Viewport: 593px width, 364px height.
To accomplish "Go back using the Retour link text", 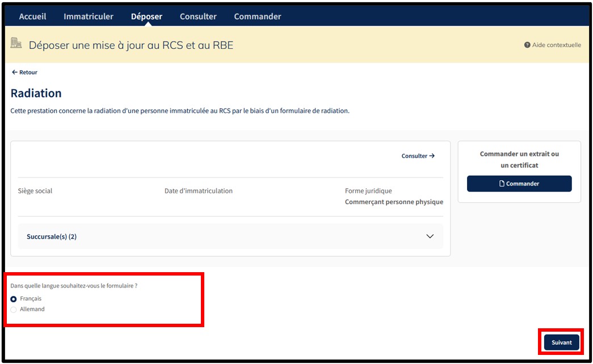I will 28,73.
